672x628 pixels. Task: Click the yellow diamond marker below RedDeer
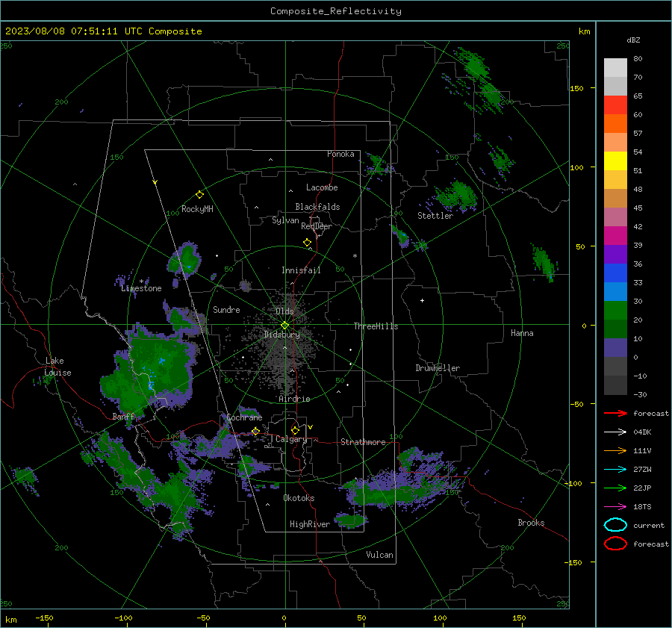point(307,243)
